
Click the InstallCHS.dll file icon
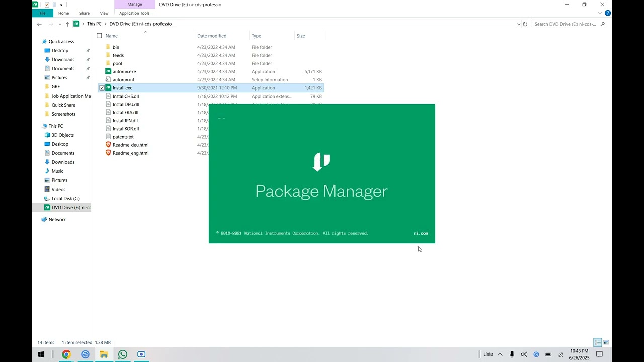[x=108, y=96]
